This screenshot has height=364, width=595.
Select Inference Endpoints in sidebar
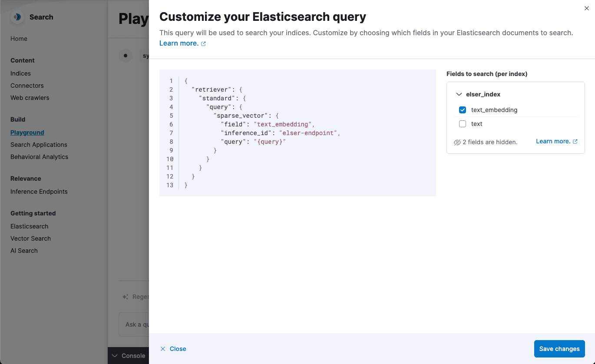[39, 192]
